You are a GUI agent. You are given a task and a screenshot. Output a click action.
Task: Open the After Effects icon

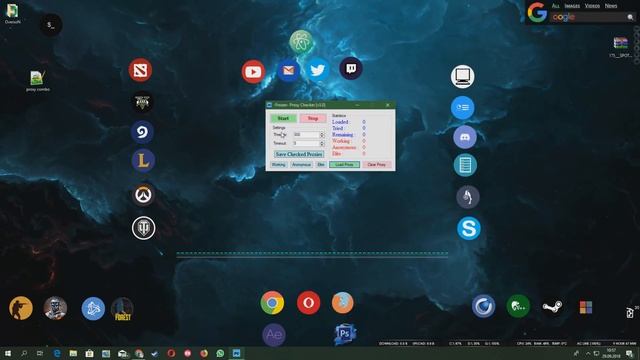[x=274, y=335]
